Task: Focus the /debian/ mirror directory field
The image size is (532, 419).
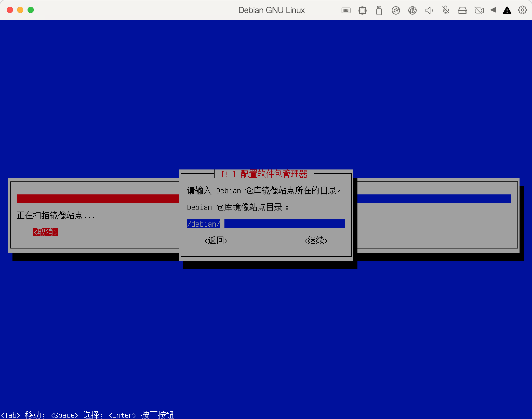Action: (266, 224)
